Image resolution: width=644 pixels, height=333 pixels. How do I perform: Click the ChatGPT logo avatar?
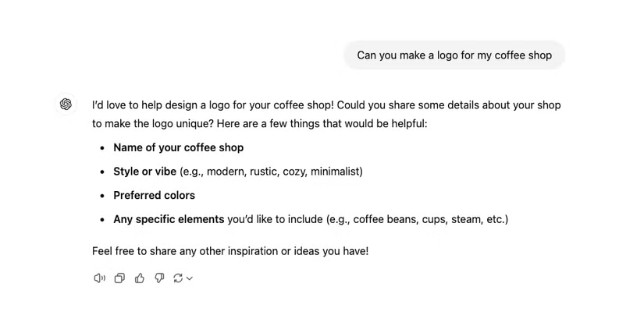(x=66, y=105)
